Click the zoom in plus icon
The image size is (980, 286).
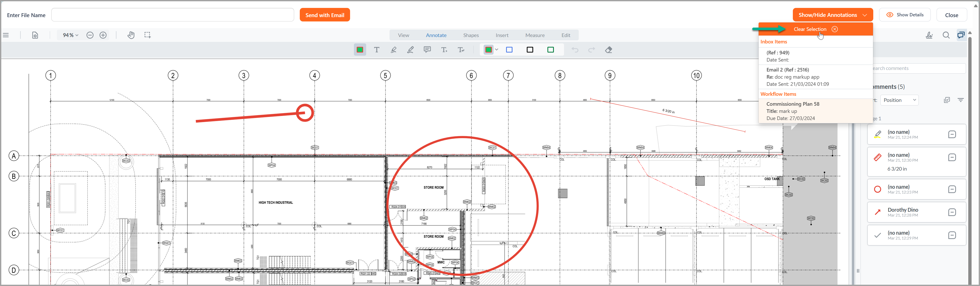[x=103, y=35]
